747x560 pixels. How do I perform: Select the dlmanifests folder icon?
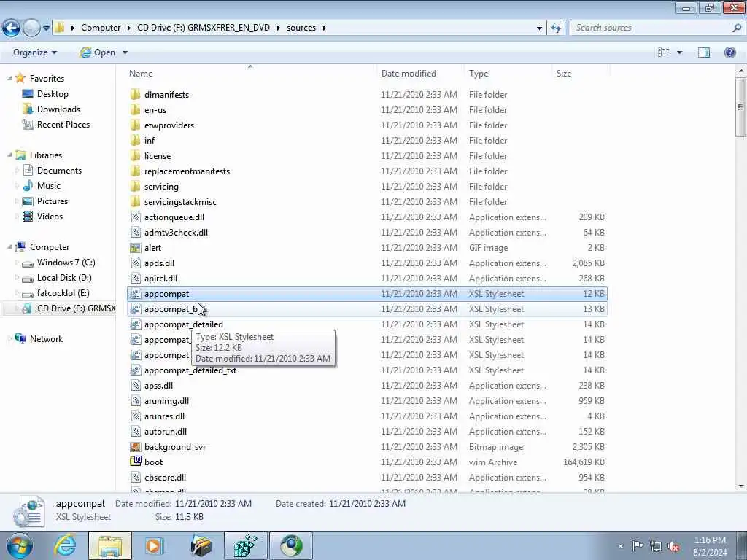136,94
